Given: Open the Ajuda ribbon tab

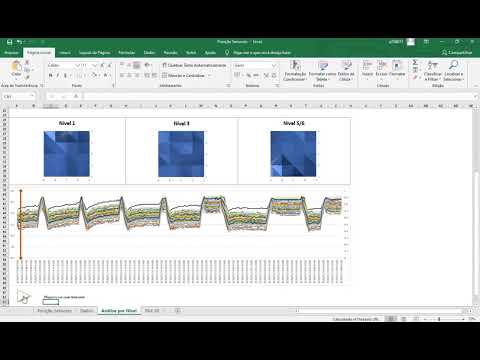Looking at the screenshot, I should [210, 53].
